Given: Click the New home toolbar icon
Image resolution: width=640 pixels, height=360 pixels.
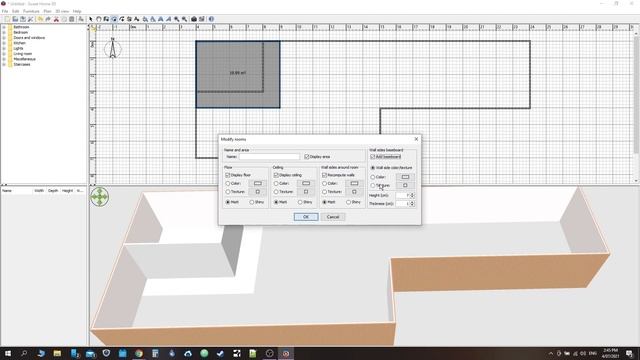Looking at the screenshot, I should (x=7, y=19).
